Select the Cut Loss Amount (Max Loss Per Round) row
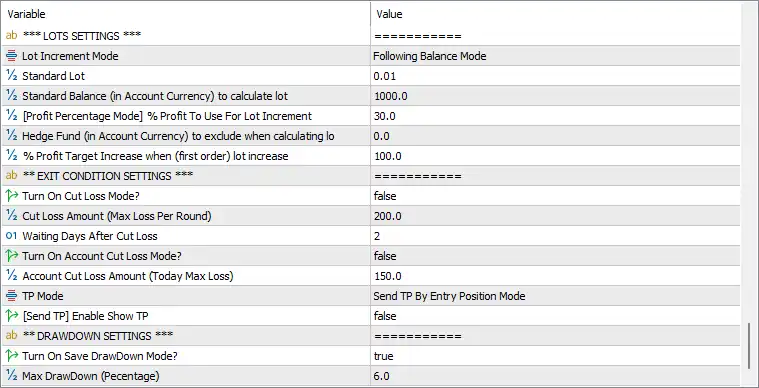759x388 pixels. (371, 216)
